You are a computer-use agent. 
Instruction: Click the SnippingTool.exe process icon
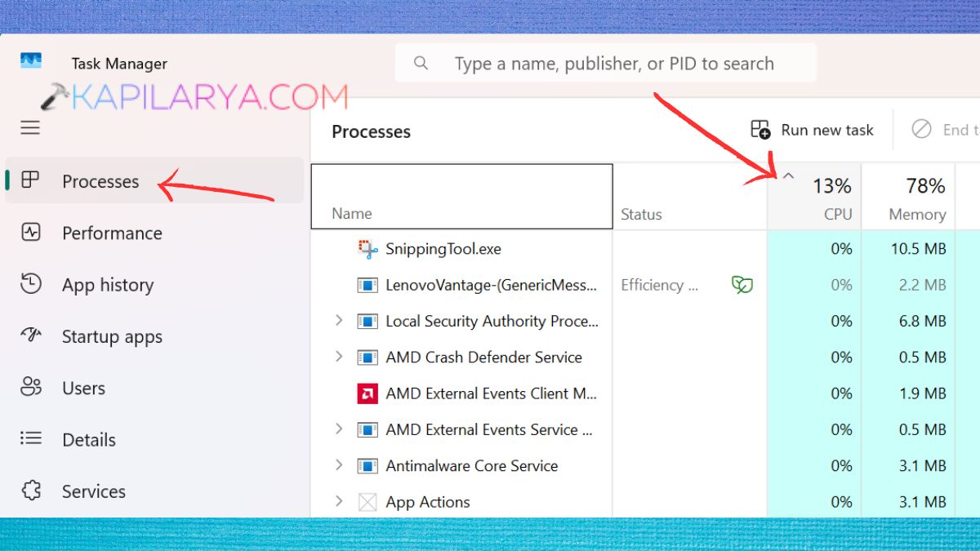tap(367, 249)
